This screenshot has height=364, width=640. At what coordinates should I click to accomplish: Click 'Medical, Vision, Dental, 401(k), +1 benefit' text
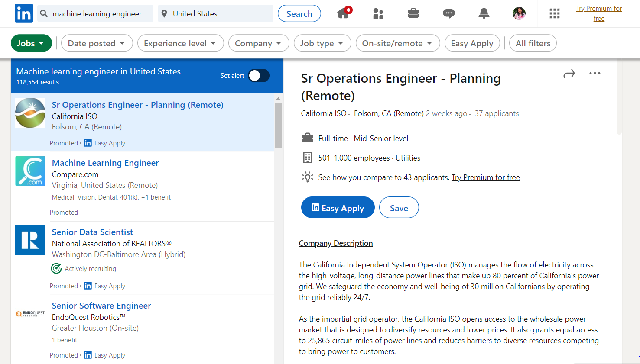(111, 197)
